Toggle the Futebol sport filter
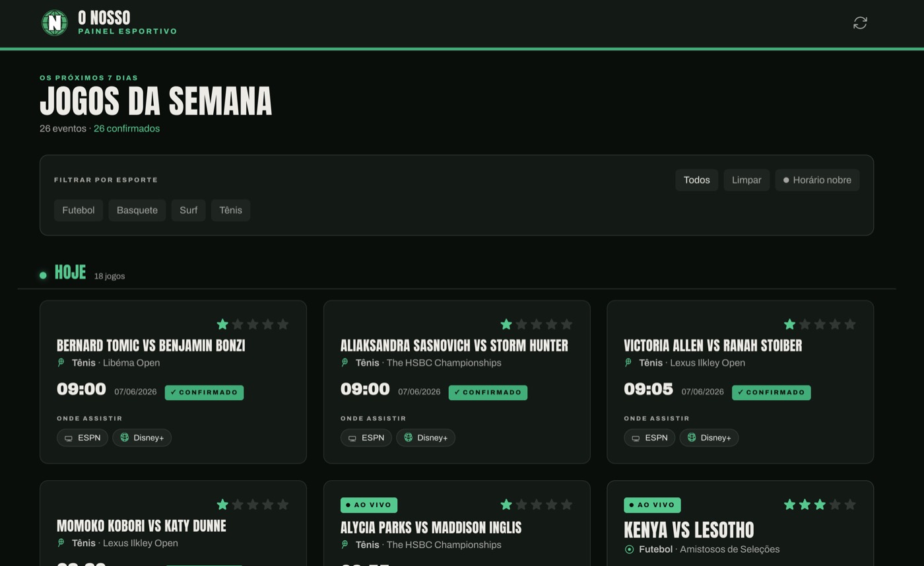 click(79, 210)
